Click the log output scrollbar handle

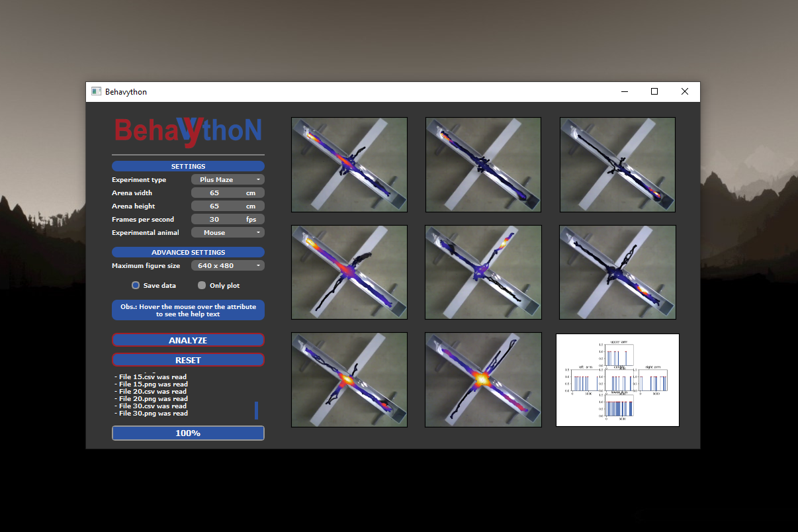(x=256, y=410)
